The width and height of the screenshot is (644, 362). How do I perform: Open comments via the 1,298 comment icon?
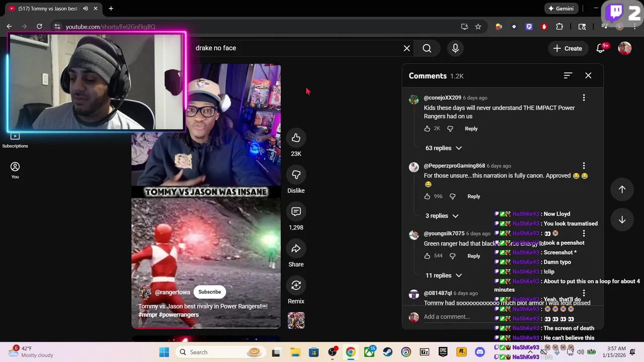click(296, 212)
